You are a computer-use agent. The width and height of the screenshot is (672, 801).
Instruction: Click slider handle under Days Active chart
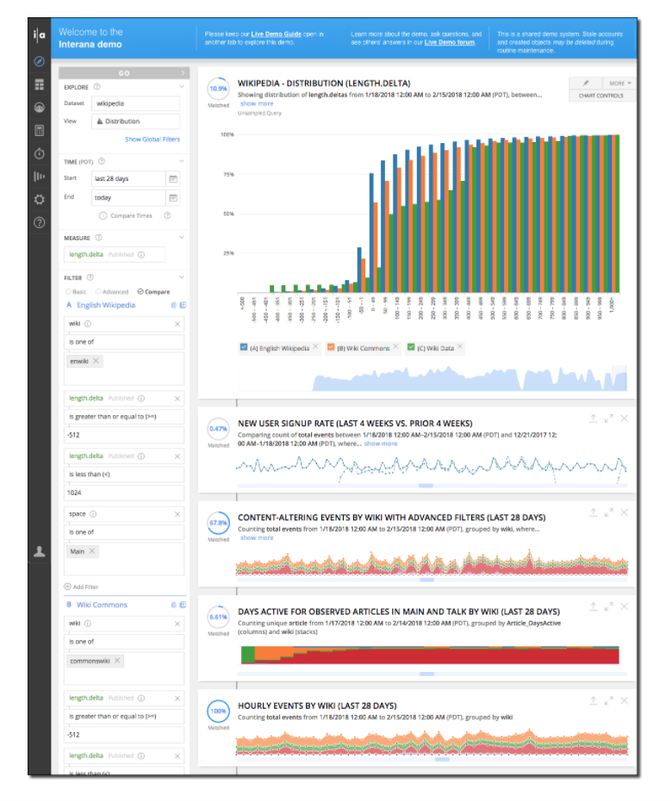click(426, 674)
